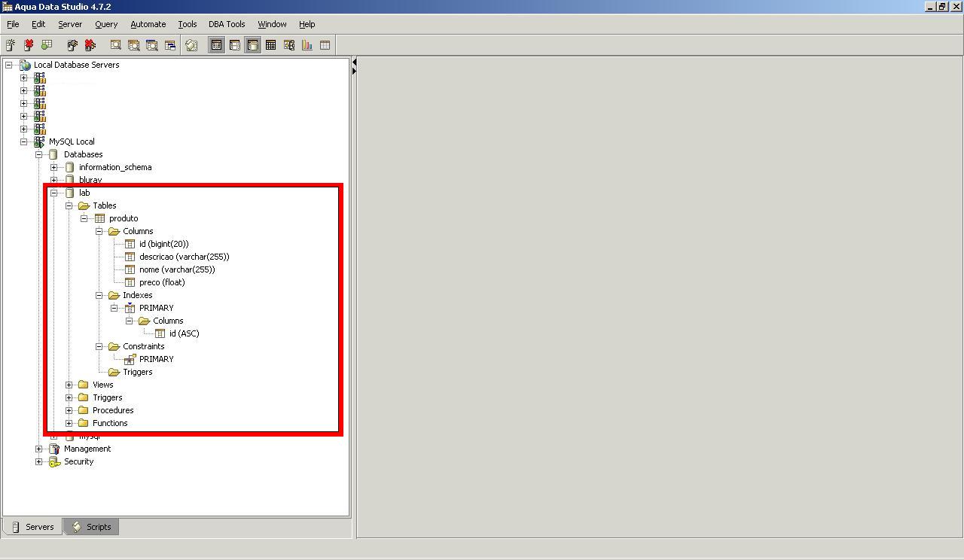Click the lab database cylinder icon

coord(69,193)
